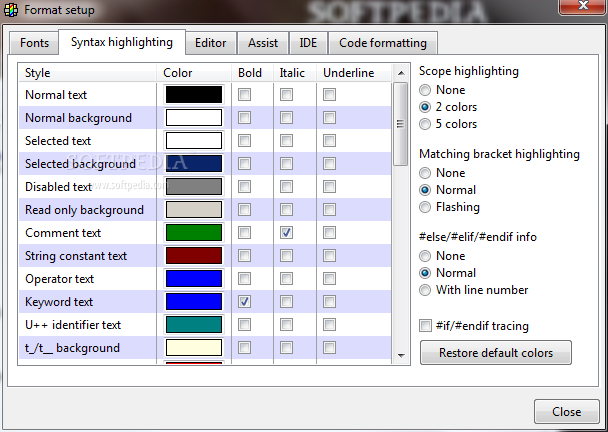Click the Color column header
The height and width of the screenshot is (432, 608).
tap(194, 73)
